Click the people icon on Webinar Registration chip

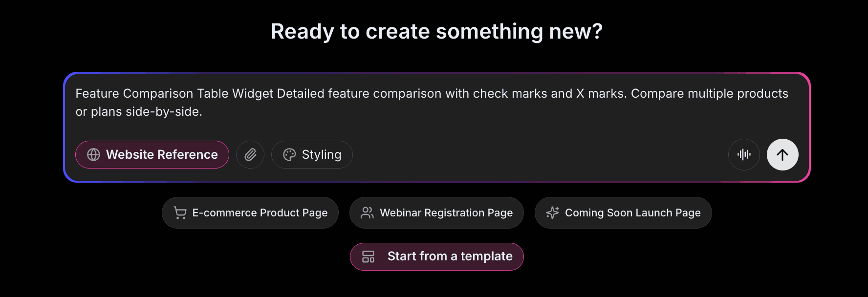point(367,212)
